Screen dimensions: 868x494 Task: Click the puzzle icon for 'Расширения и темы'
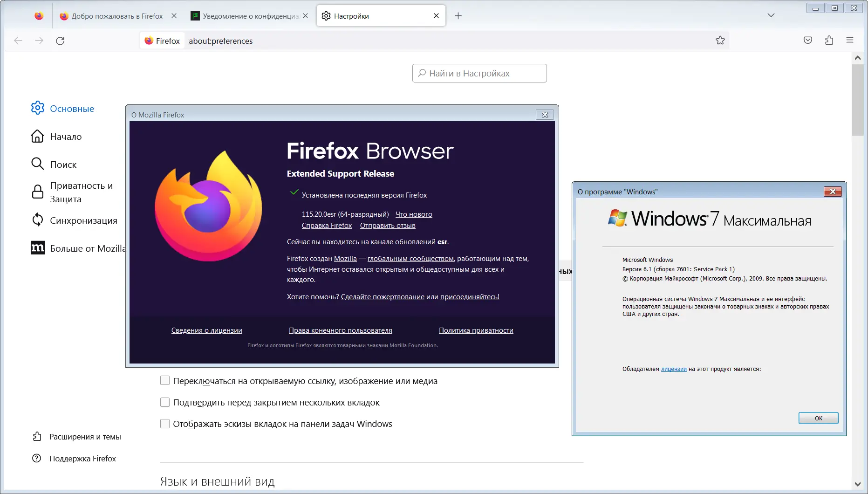coord(37,437)
